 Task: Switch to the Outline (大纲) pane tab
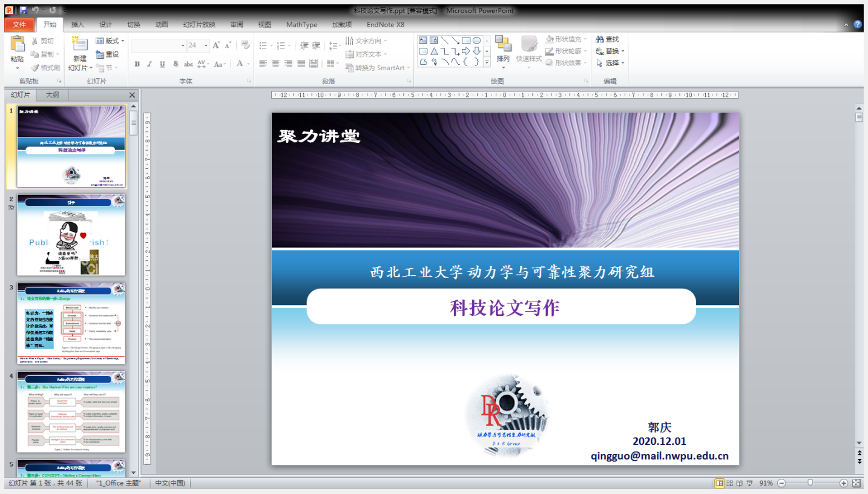click(53, 95)
